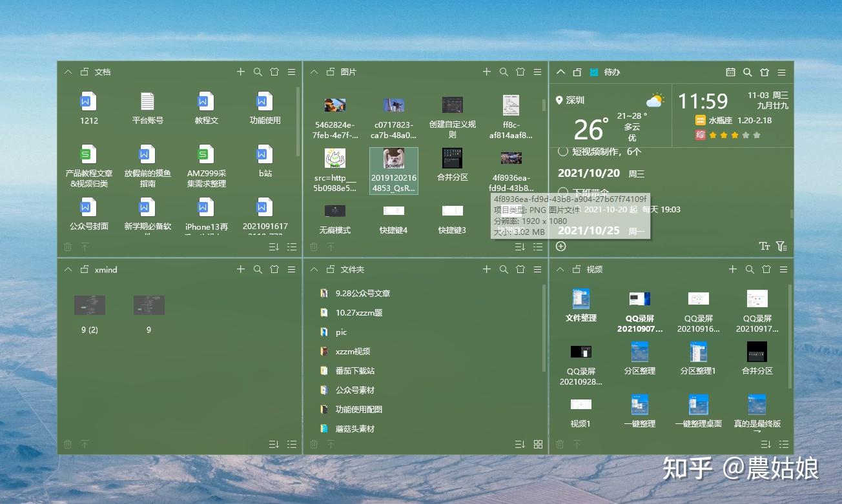The height and width of the screenshot is (504, 842).
Task: Open the calendar icon in 待办 header
Action: (730, 72)
